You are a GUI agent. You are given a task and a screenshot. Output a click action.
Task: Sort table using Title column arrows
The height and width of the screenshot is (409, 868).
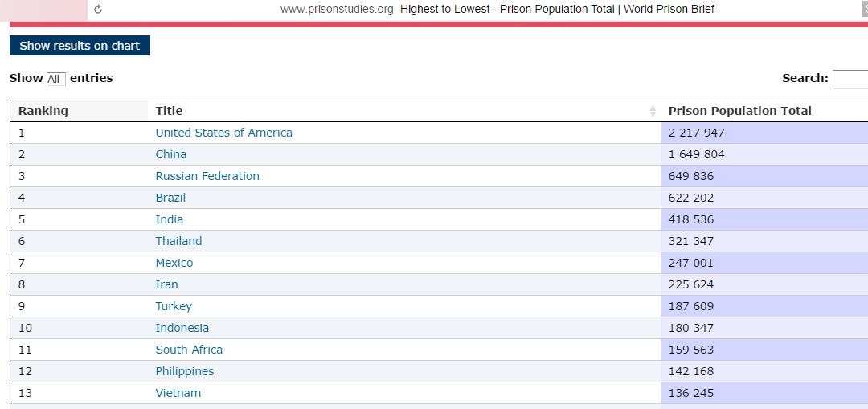(x=653, y=111)
